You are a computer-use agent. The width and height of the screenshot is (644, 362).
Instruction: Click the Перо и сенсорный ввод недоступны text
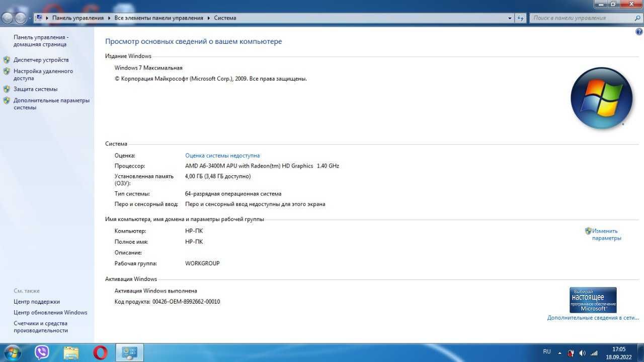tap(255, 204)
